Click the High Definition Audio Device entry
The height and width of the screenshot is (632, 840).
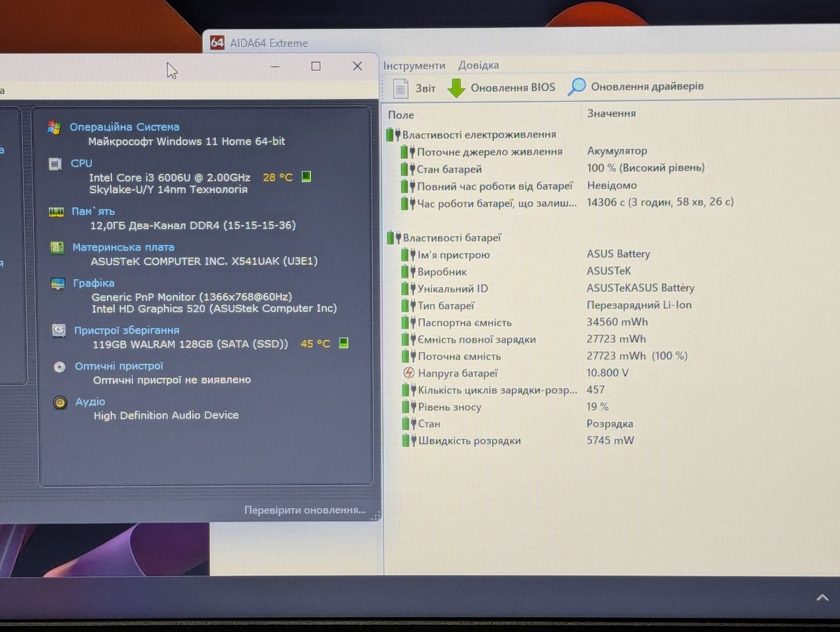[166, 415]
